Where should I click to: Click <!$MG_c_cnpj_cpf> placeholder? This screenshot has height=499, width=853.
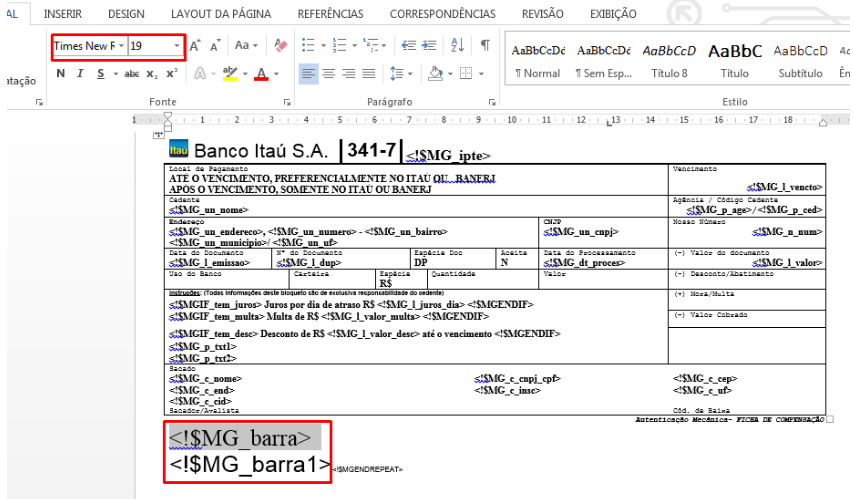pos(517,379)
